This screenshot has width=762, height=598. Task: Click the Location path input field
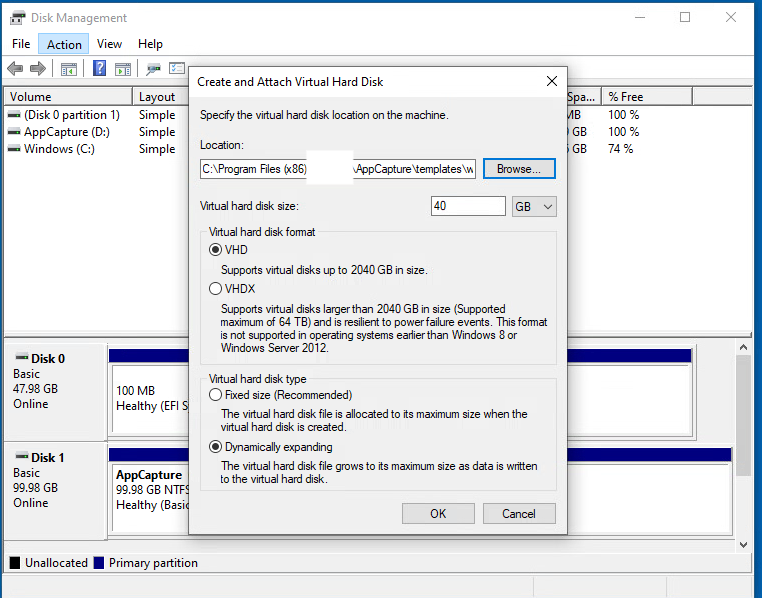point(338,169)
